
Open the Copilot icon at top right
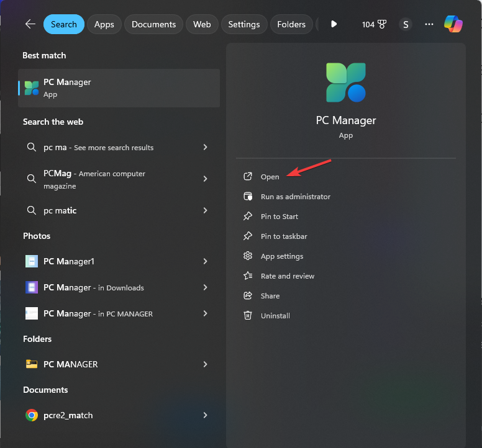pos(453,24)
